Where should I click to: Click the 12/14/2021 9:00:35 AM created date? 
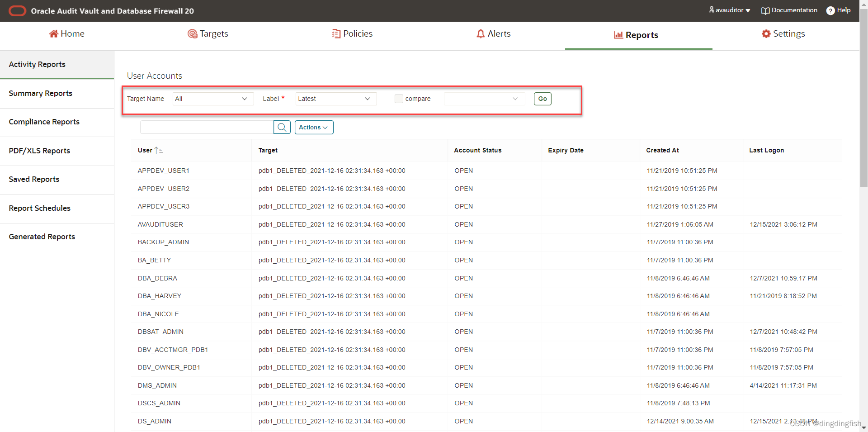point(680,421)
